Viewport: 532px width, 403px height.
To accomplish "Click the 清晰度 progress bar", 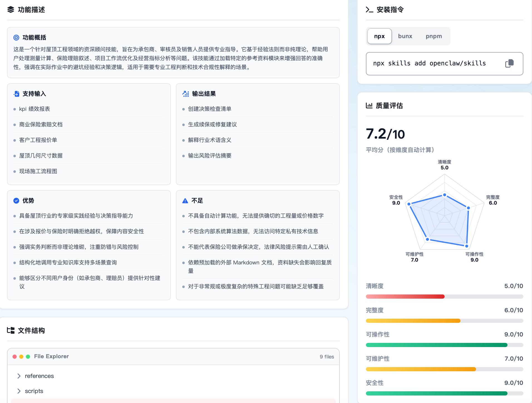I will (x=444, y=296).
